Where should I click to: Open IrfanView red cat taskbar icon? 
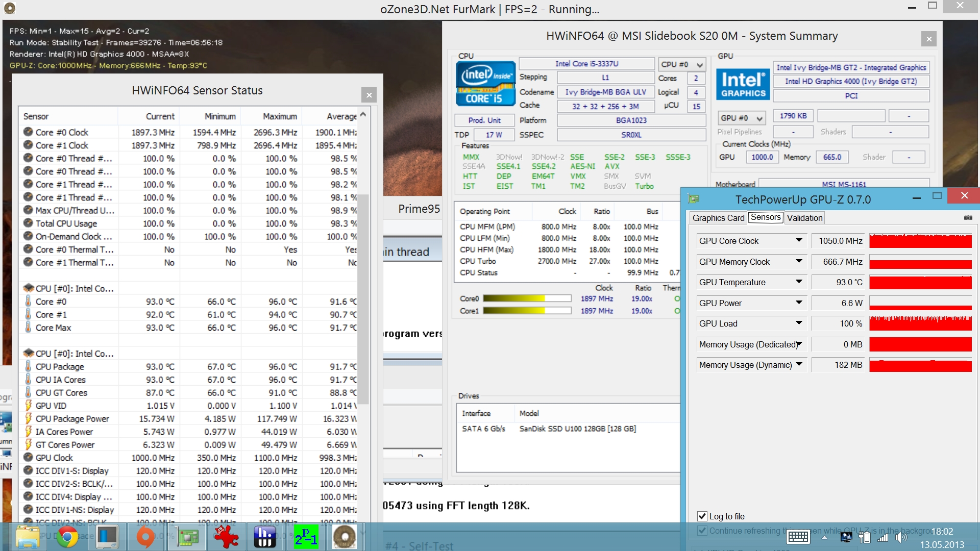pos(226,537)
